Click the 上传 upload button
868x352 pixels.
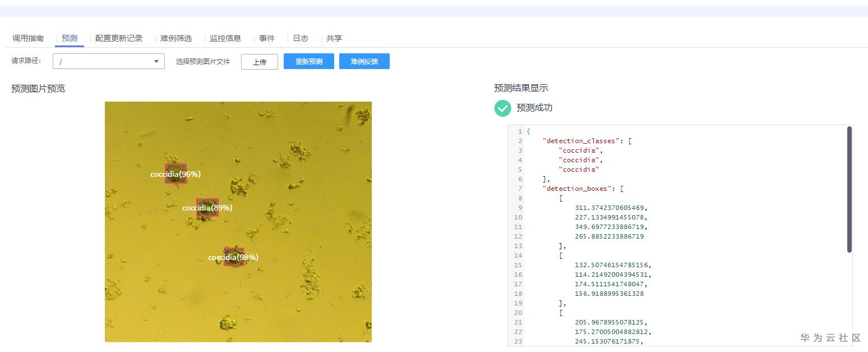pos(259,62)
